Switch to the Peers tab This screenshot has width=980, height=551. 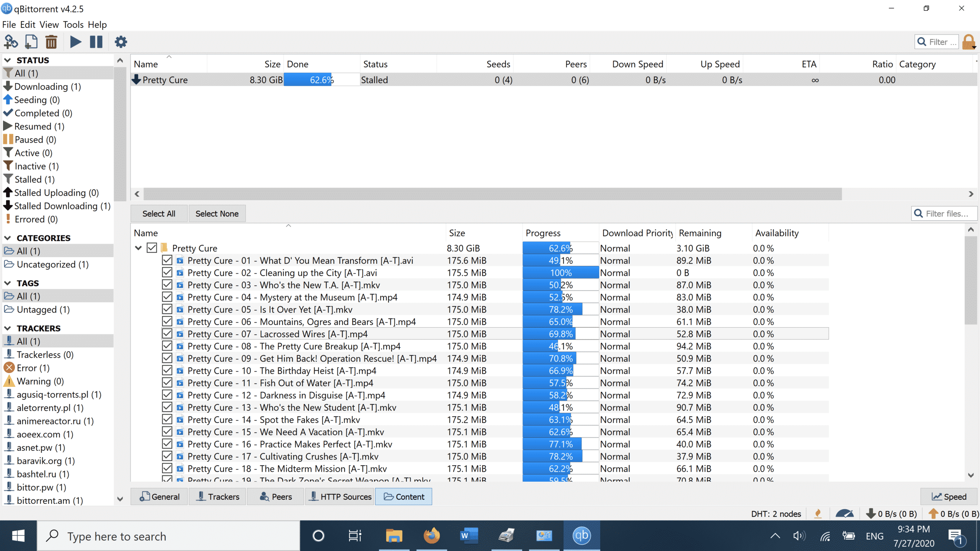276,497
